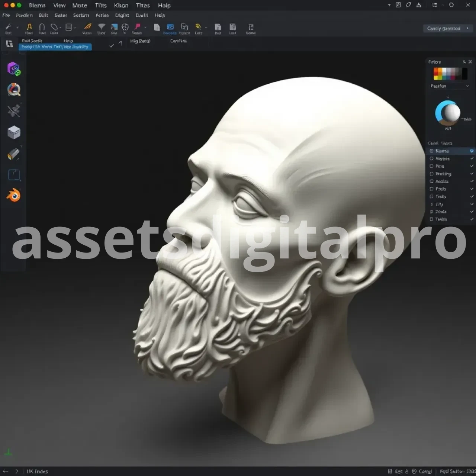
Task: Open the Help menu in the top bar
Action: (164, 5)
